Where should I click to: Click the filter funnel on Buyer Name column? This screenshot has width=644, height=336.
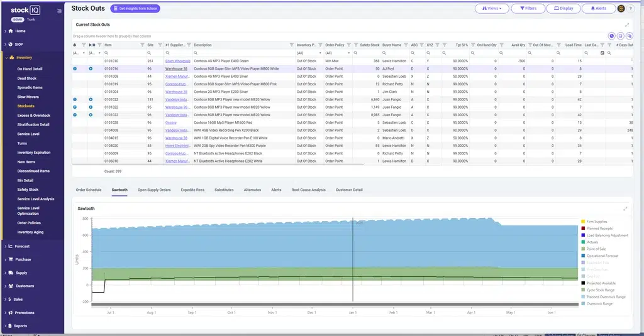(406, 45)
